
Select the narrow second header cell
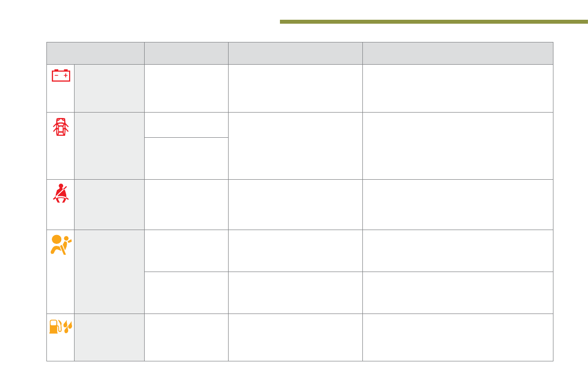(x=186, y=53)
